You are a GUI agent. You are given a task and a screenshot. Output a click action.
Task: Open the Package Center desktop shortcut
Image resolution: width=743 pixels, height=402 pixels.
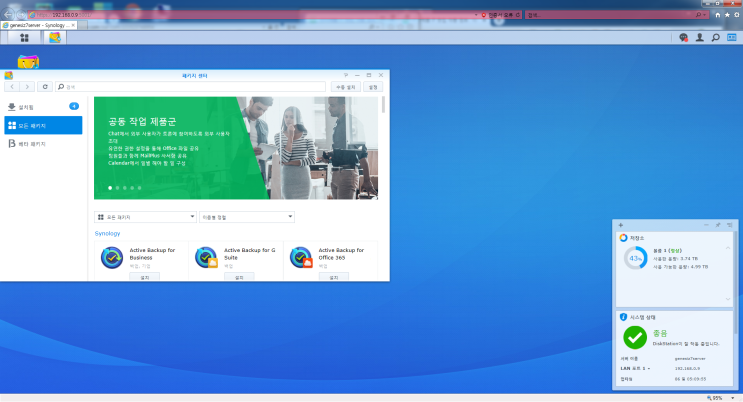coord(28,62)
